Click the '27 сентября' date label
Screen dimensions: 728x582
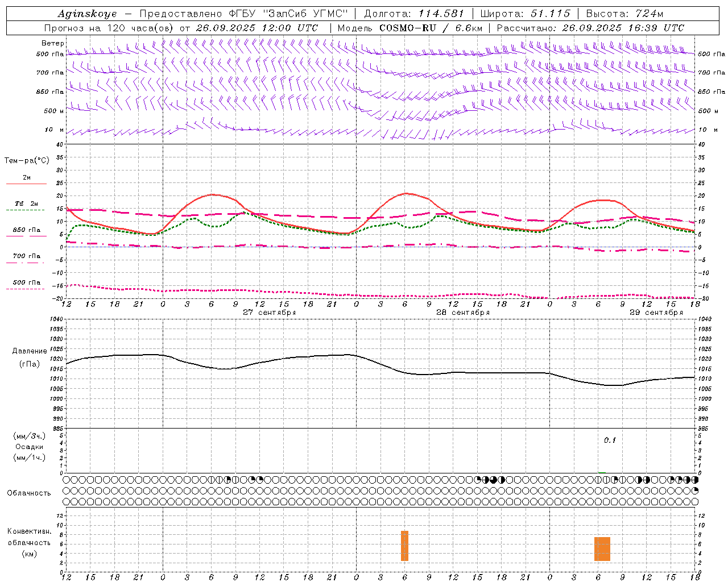pos(270,312)
